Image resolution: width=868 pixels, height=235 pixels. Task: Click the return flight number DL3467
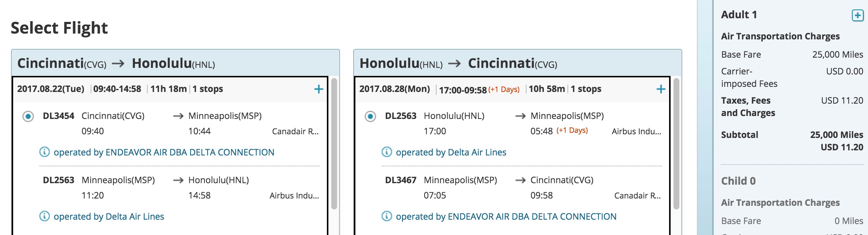[401, 180]
